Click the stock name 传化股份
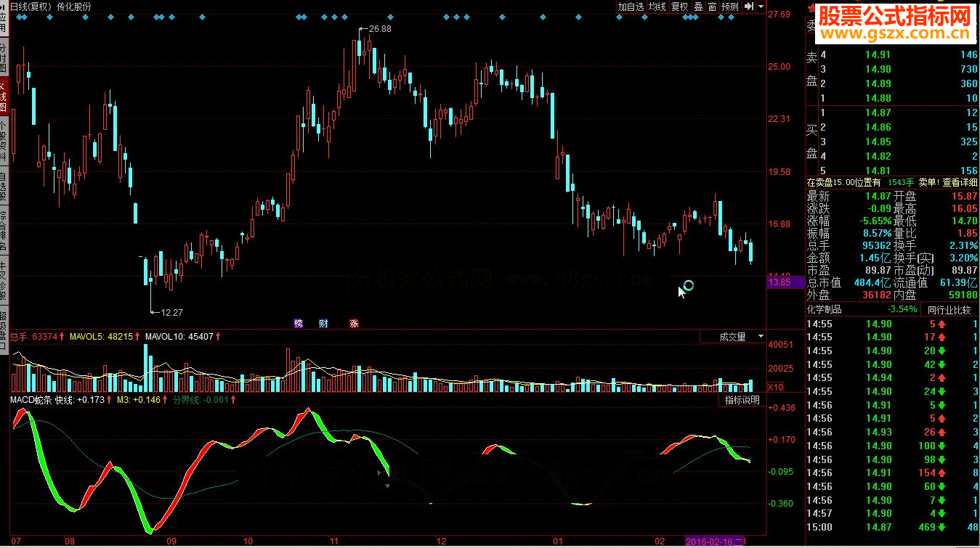Viewport: 980px width, 548px height. 74,7
